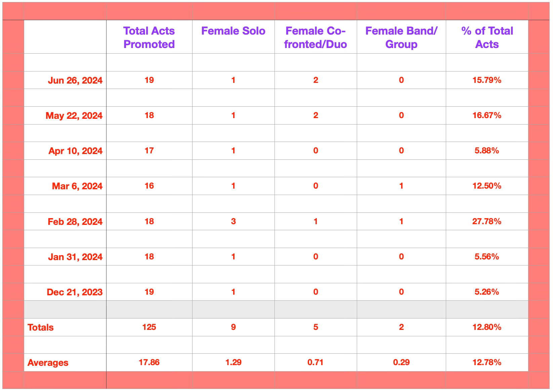Click the Averages value "1.29"
Viewport: 553px width, 392px height.
(233, 362)
